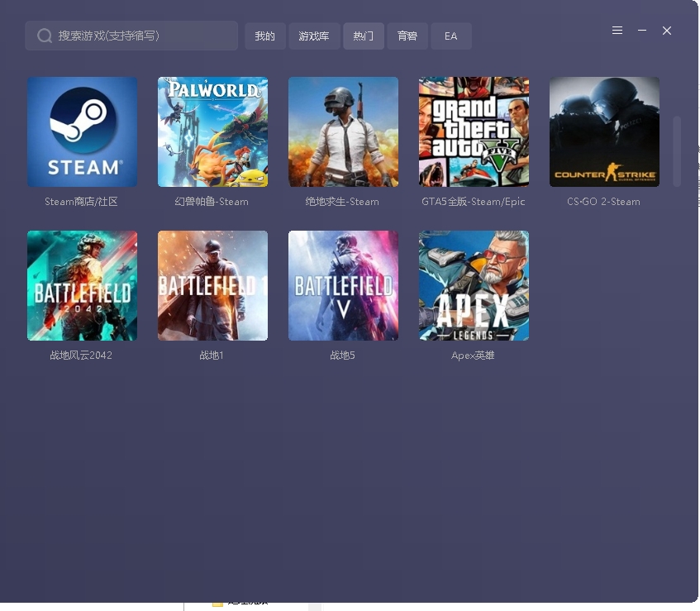700x611 pixels.
Task: Click the vertical scrollbar on the right
Action: point(677,151)
